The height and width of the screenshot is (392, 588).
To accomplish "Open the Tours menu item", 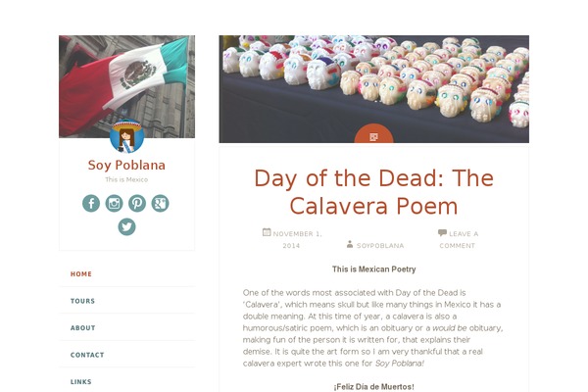I will click(83, 301).
